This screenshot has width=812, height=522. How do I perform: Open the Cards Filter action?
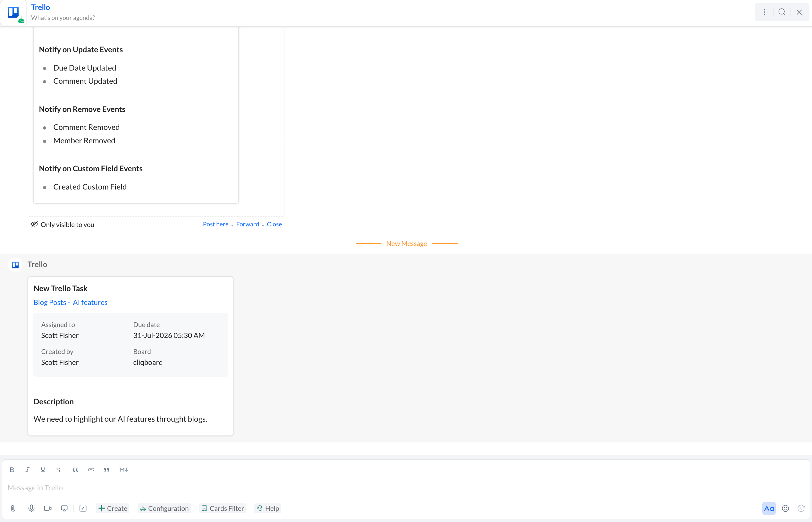[223, 509]
